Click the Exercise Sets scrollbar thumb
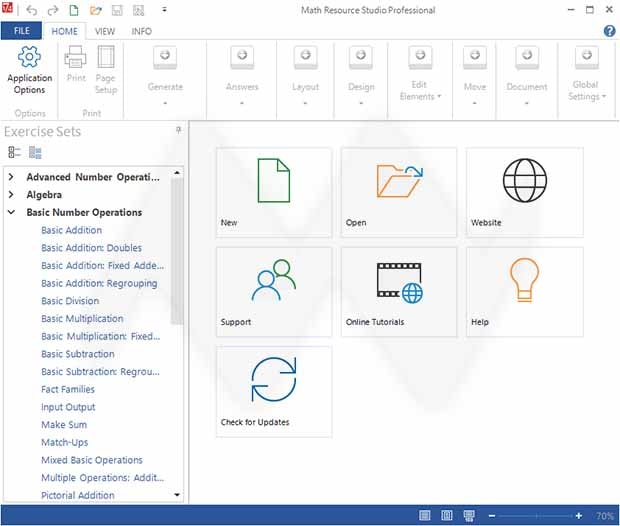620x526 pixels. point(177,252)
